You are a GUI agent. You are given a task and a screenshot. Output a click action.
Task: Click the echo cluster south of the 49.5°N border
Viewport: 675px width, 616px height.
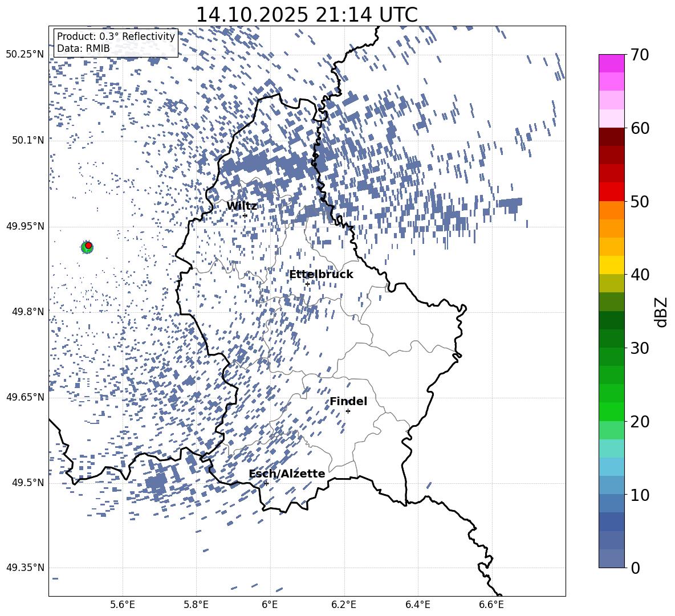156,482
